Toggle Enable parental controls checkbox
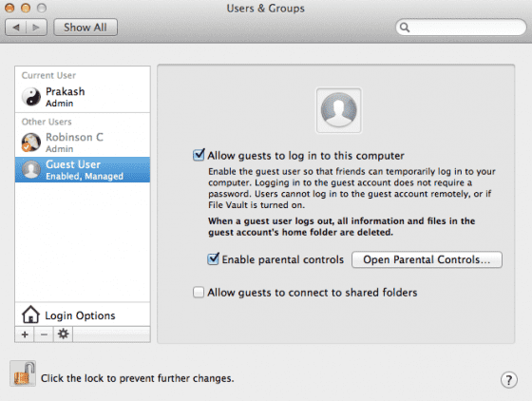532x401 pixels. point(213,258)
